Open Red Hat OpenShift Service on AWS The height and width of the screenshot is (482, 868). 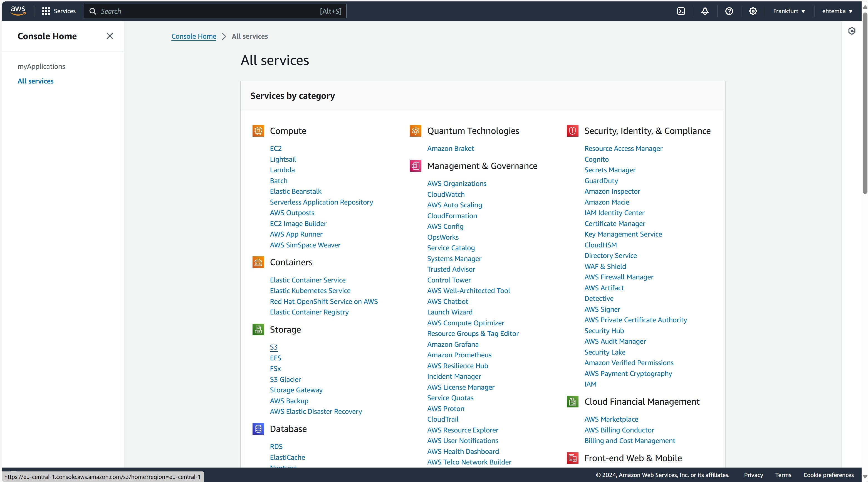[x=324, y=301]
